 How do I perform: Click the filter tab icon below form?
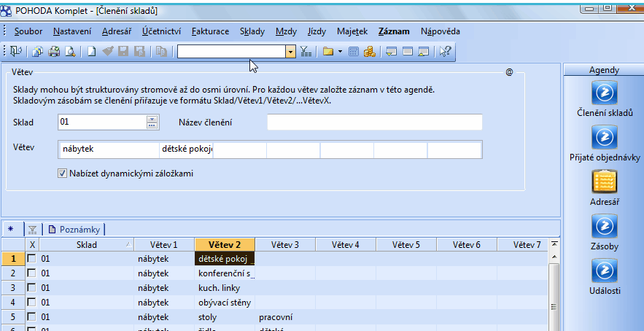click(32, 230)
